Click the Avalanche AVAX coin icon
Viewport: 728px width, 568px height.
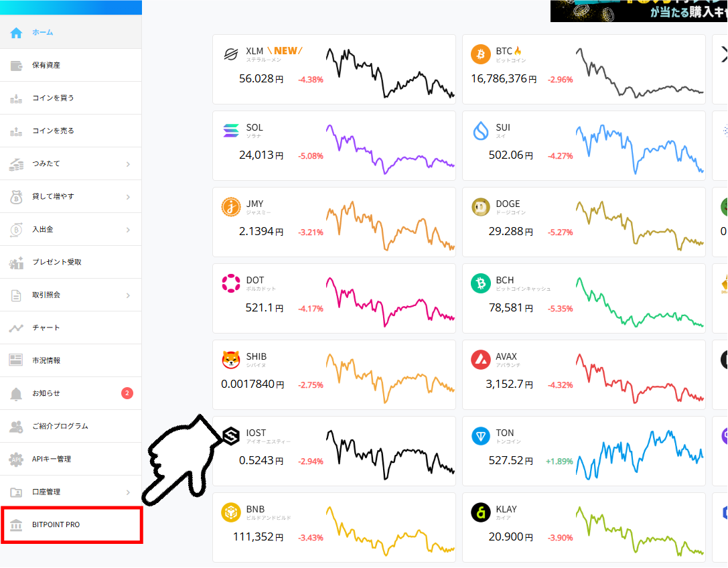click(480, 360)
